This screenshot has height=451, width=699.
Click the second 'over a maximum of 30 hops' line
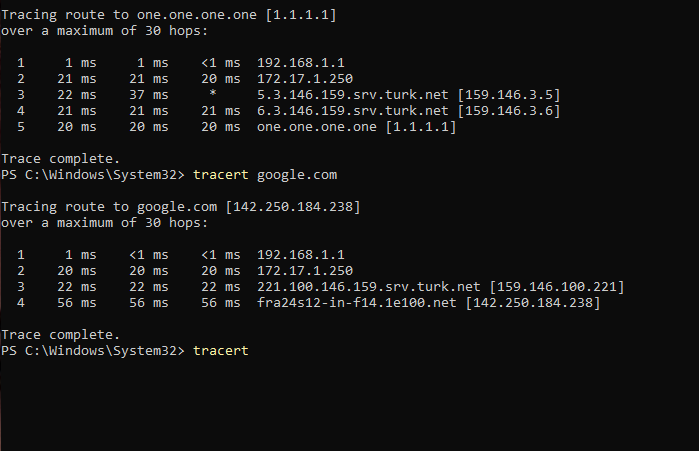click(104, 223)
